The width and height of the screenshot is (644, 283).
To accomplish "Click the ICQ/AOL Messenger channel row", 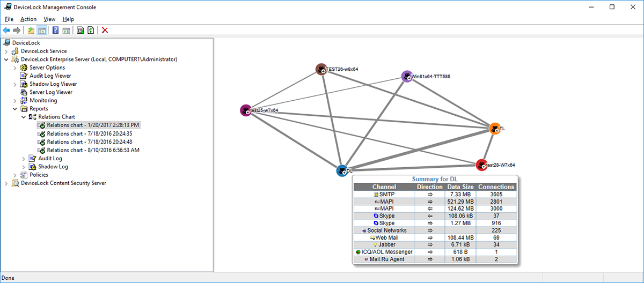I will [x=435, y=252].
